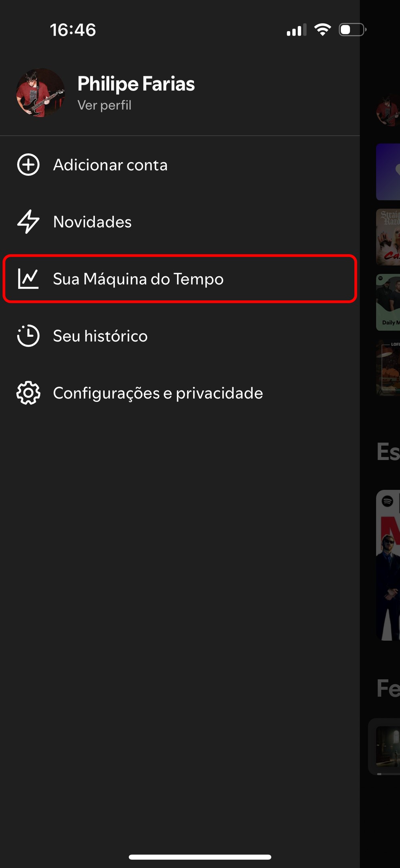Tap the large profile photo with guitar
The image size is (400, 868).
coord(40,93)
